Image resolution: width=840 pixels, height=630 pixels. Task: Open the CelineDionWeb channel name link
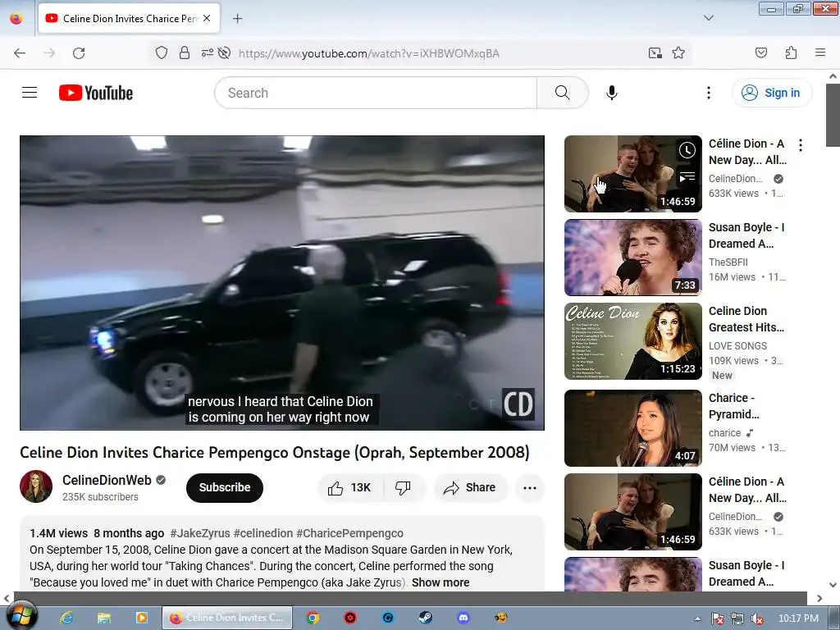tap(107, 480)
